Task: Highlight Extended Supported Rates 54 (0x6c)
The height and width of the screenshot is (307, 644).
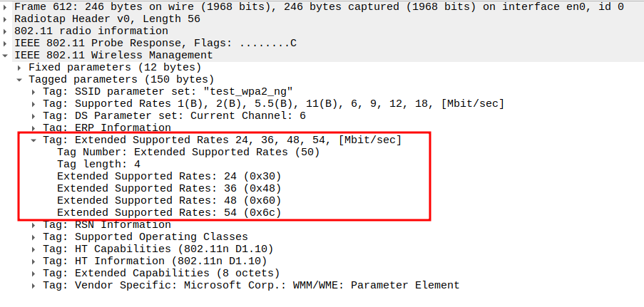Action: (x=170, y=212)
